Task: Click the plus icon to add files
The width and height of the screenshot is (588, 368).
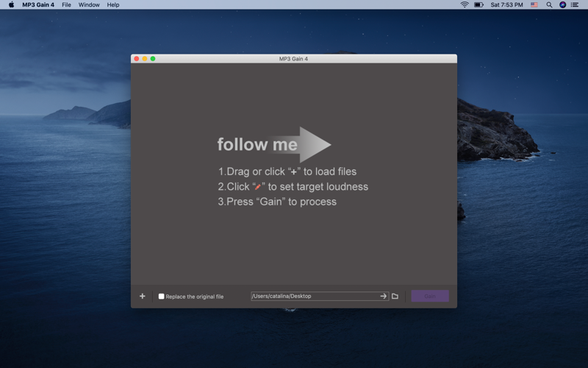Action: (x=142, y=297)
